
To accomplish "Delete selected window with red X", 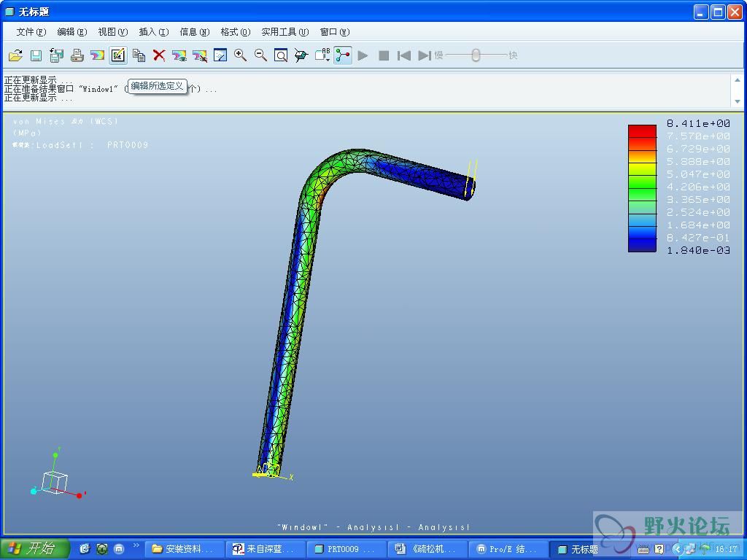I will point(159,55).
